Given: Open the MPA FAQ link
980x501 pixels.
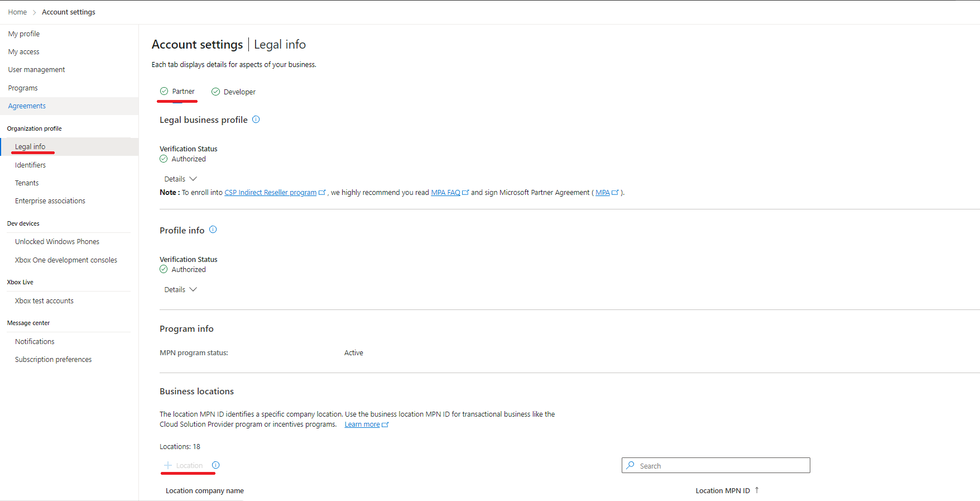Looking at the screenshot, I should [x=445, y=193].
